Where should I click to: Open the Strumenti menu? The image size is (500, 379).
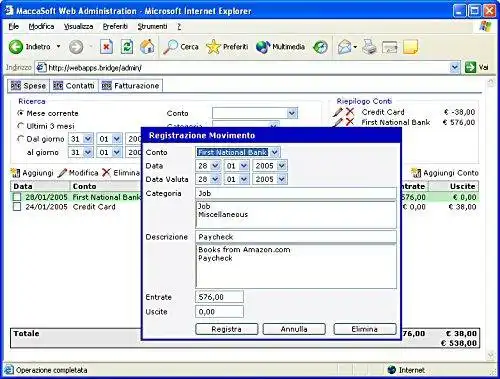click(152, 26)
